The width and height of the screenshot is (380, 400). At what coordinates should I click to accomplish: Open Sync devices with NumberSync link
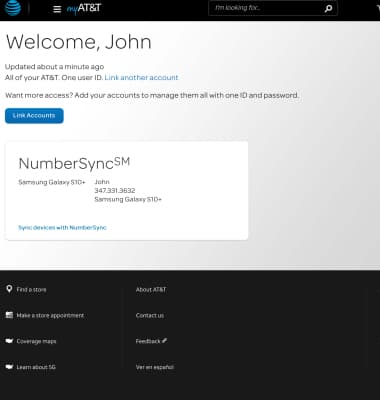62,228
